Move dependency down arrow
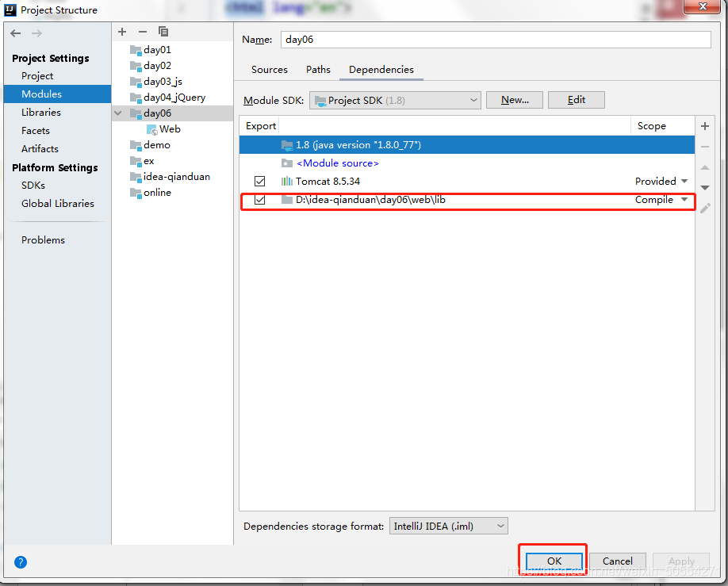The height and width of the screenshot is (586, 728). (705, 188)
